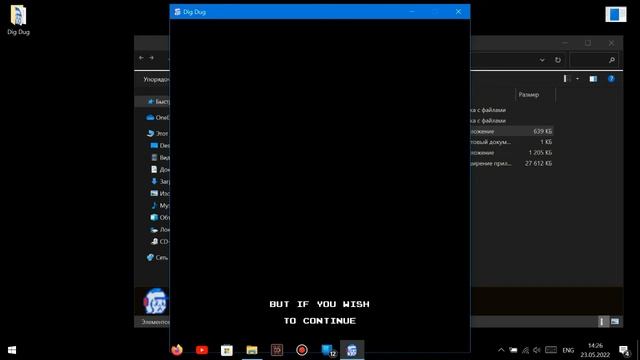Click the blue icon on desktop top-right

616,15
